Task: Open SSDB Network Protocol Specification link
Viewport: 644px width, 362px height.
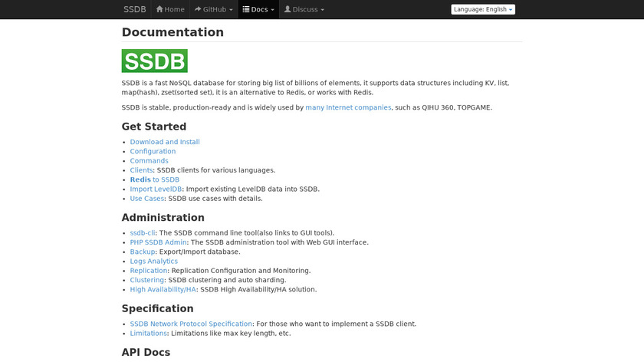Action: (x=191, y=324)
